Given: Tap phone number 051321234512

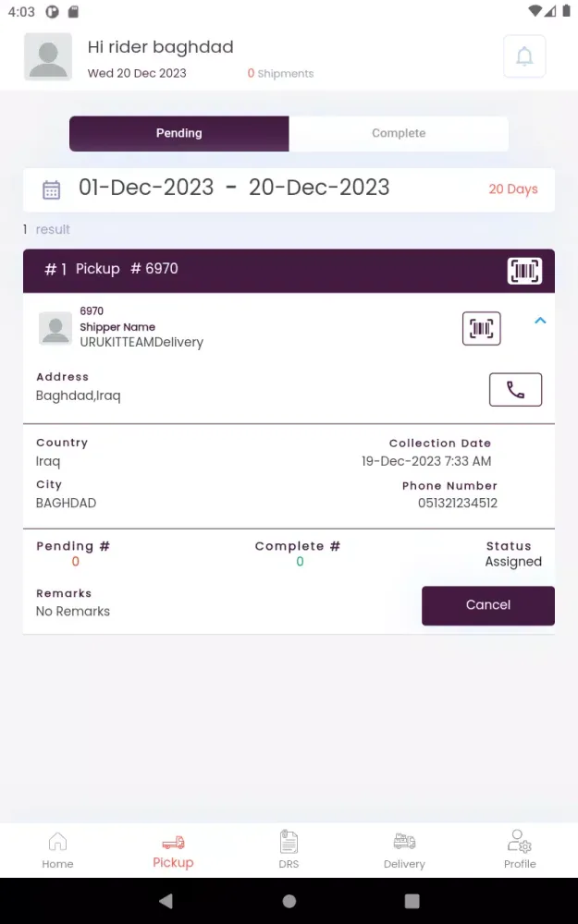Looking at the screenshot, I should coord(458,503).
